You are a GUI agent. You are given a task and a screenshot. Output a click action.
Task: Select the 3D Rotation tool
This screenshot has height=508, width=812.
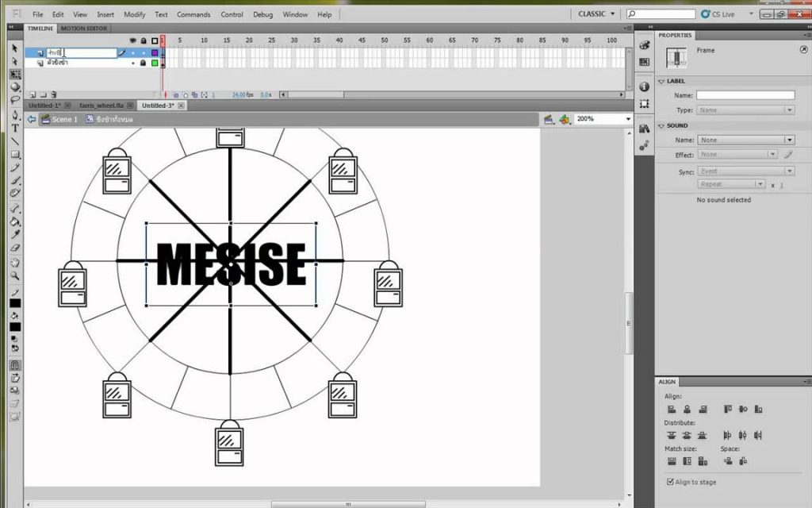(x=15, y=87)
